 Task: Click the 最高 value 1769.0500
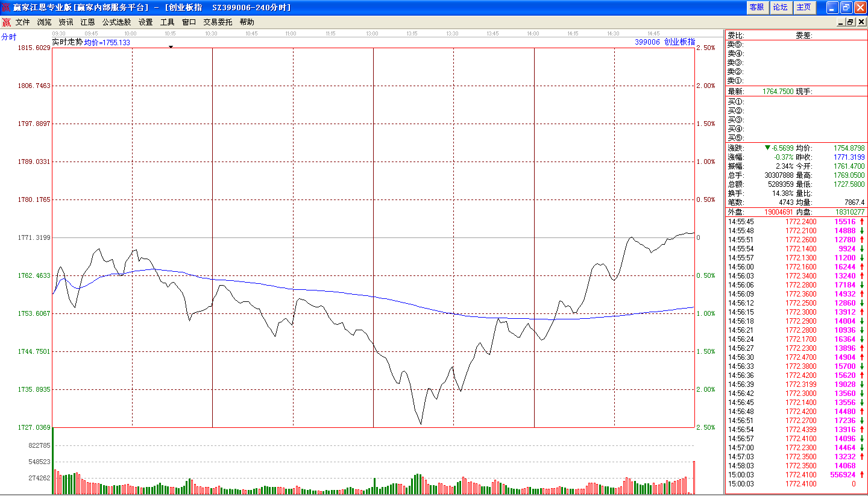point(849,175)
